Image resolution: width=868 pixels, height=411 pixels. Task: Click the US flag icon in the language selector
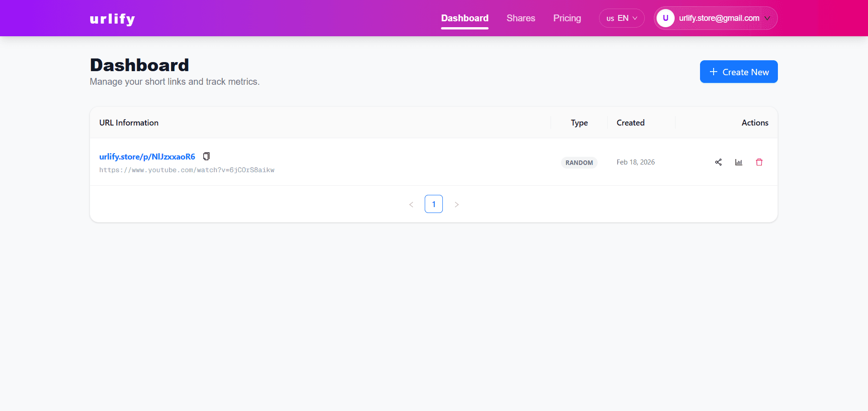pos(610,18)
